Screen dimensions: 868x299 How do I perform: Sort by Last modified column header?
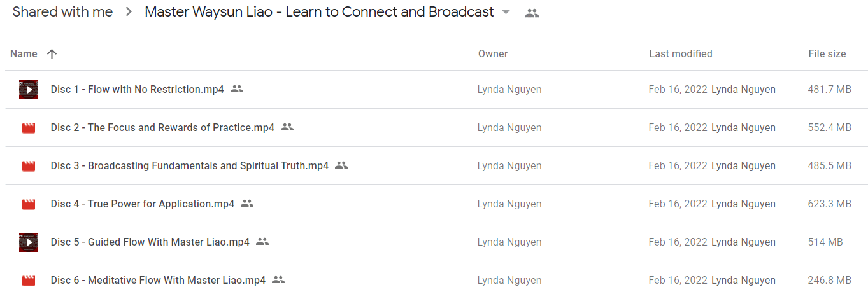point(681,53)
